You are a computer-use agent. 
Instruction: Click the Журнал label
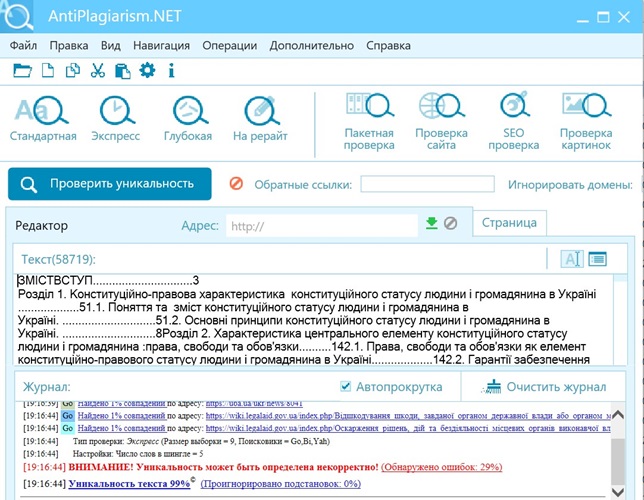click(47, 387)
